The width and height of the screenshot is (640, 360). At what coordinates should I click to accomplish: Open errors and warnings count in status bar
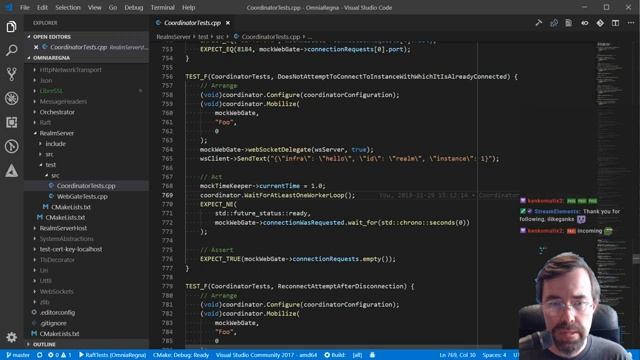coord(60,355)
